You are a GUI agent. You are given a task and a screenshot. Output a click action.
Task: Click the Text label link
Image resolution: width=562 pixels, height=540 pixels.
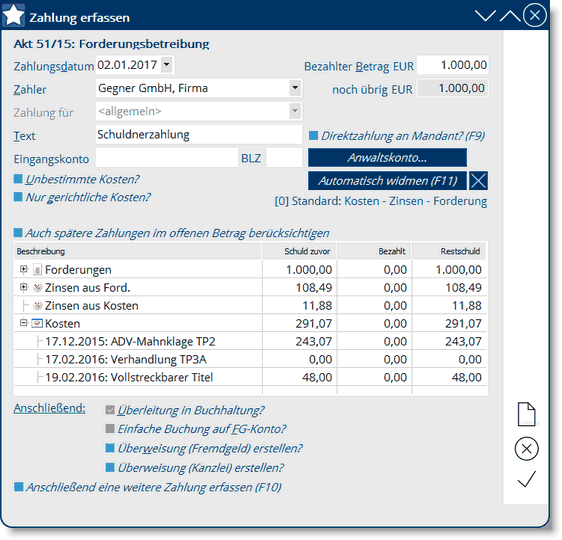24,136
